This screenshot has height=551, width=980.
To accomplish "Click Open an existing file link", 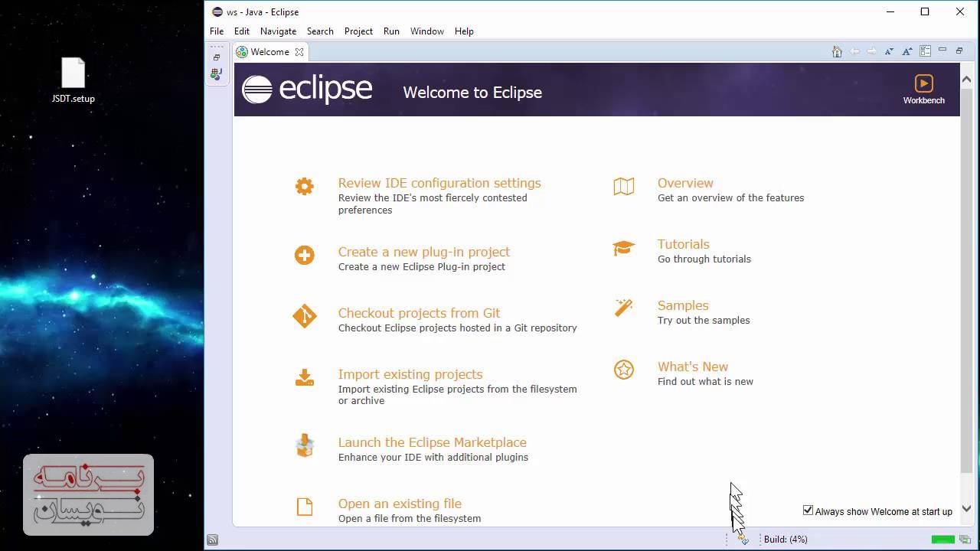I will point(400,504).
